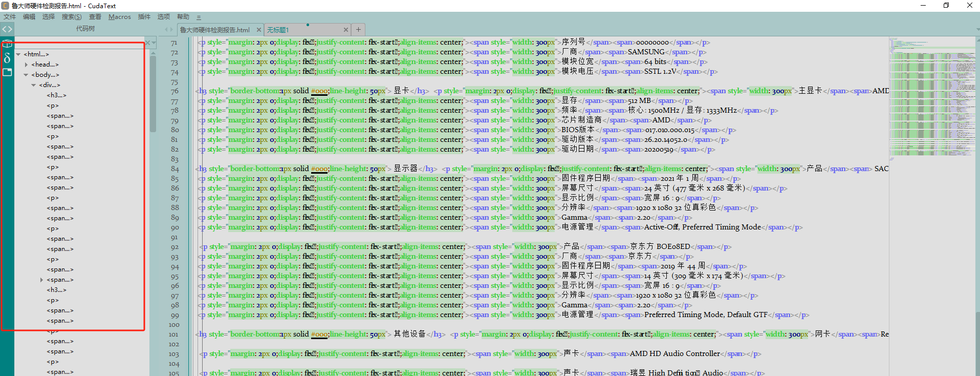Click the code tree filter input field

click(79, 43)
